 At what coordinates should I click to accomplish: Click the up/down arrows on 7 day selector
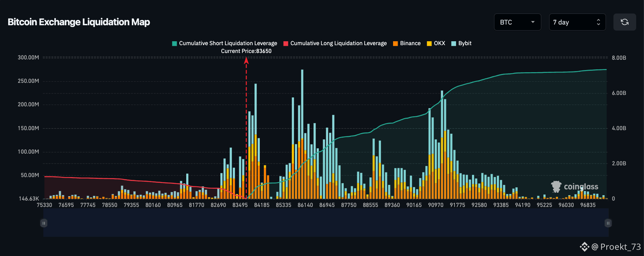(599, 22)
